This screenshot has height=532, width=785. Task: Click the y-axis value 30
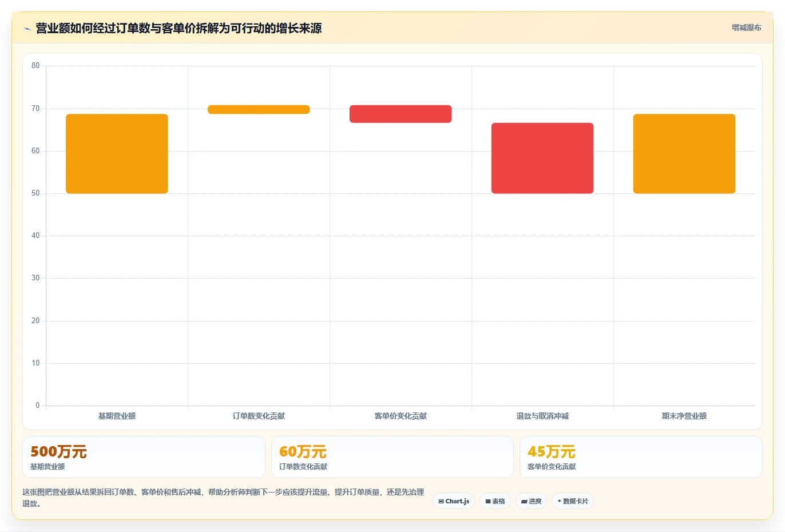pyautogui.click(x=35, y=278)
